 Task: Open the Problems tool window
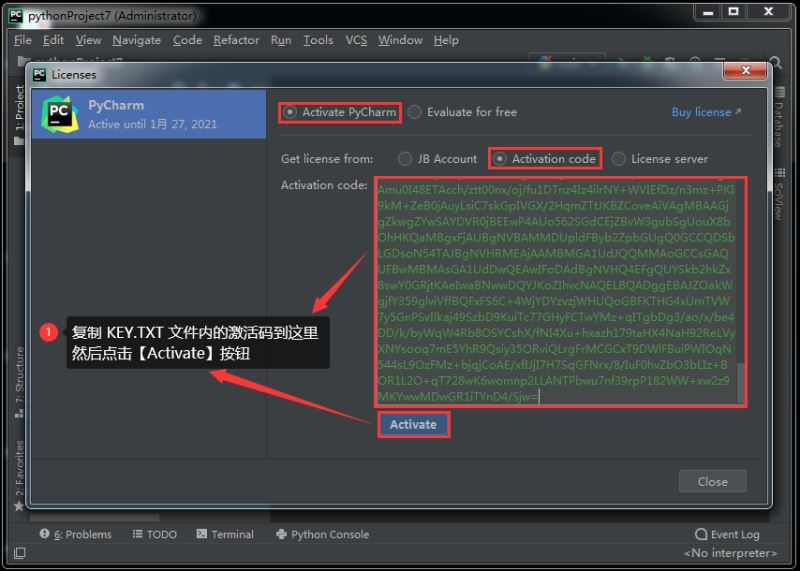[x=81, y=535]
